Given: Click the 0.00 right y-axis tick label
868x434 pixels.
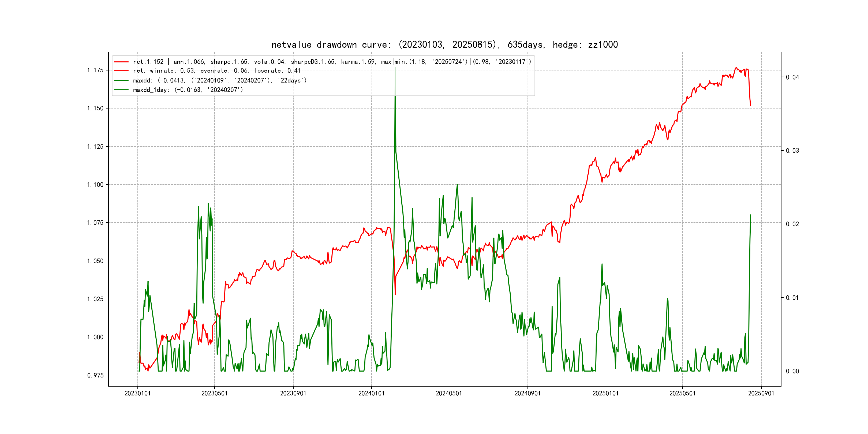Looking at the screenshot, I should [x=792, y=371].
